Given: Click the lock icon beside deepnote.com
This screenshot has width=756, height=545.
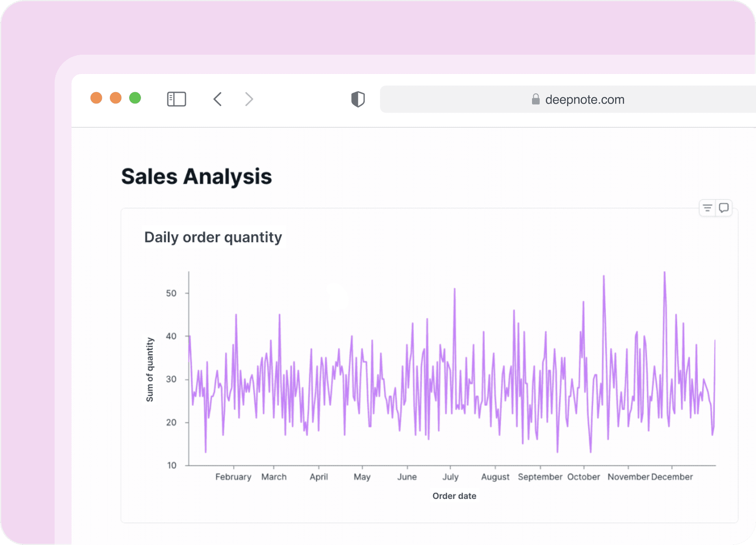Looking at the screenshot, I should [x=535, y=99].
